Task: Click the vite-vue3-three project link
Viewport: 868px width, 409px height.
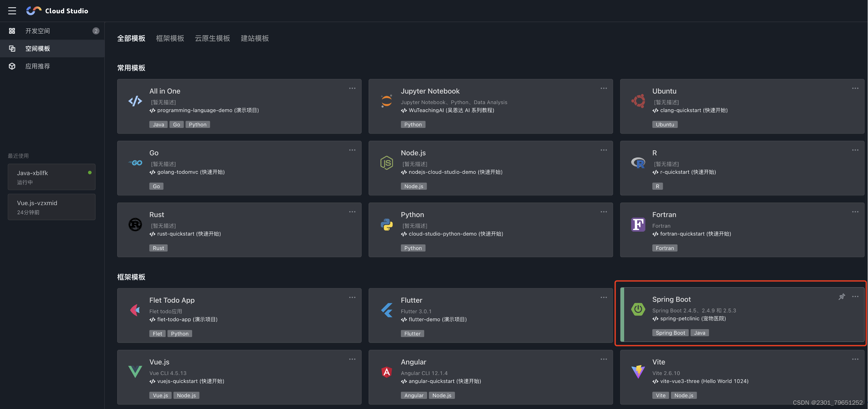Action: [x=700, y=381]
